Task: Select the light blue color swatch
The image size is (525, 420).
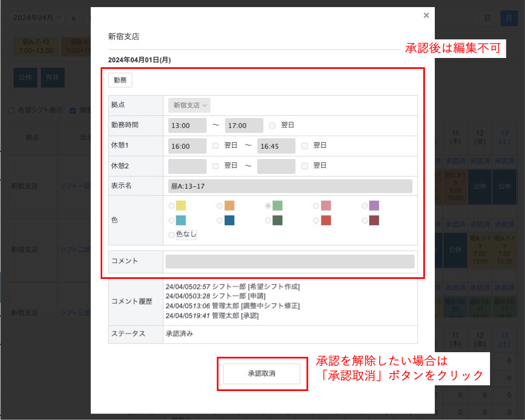Action: click(x=181, y=220)
